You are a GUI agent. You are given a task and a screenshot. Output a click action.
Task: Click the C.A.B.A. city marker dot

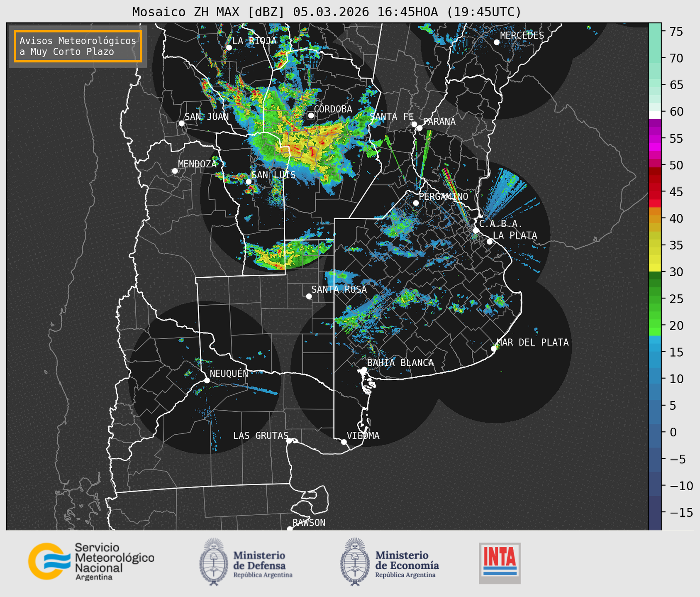[476, 230]
